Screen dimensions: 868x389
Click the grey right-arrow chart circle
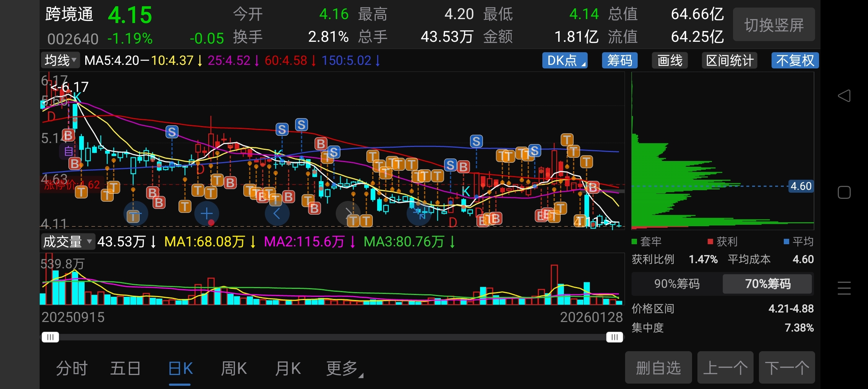(x=348, y=213)
